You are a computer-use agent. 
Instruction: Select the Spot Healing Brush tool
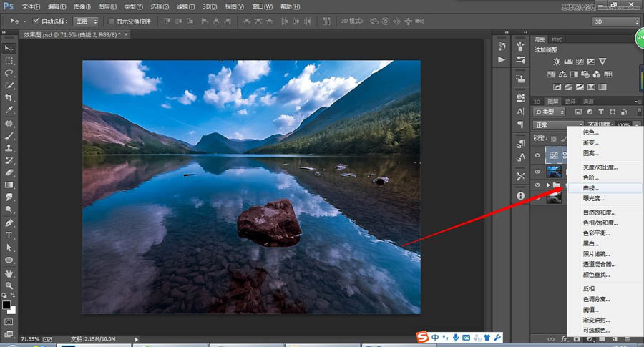[x=9, y=124]
